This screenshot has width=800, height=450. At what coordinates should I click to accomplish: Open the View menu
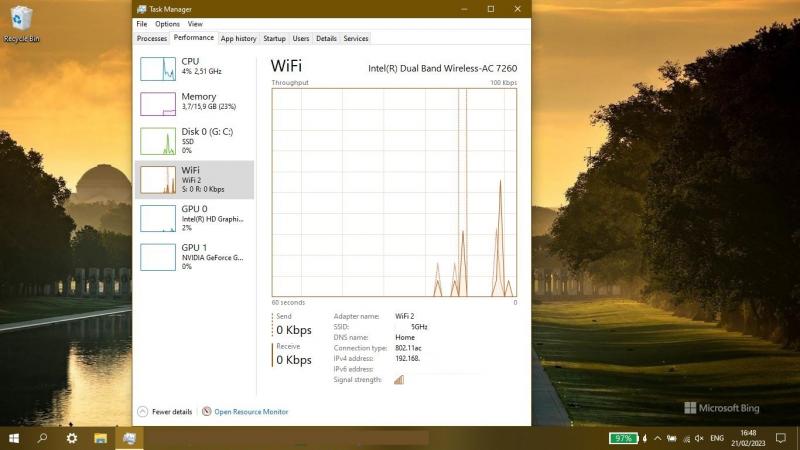195,24
